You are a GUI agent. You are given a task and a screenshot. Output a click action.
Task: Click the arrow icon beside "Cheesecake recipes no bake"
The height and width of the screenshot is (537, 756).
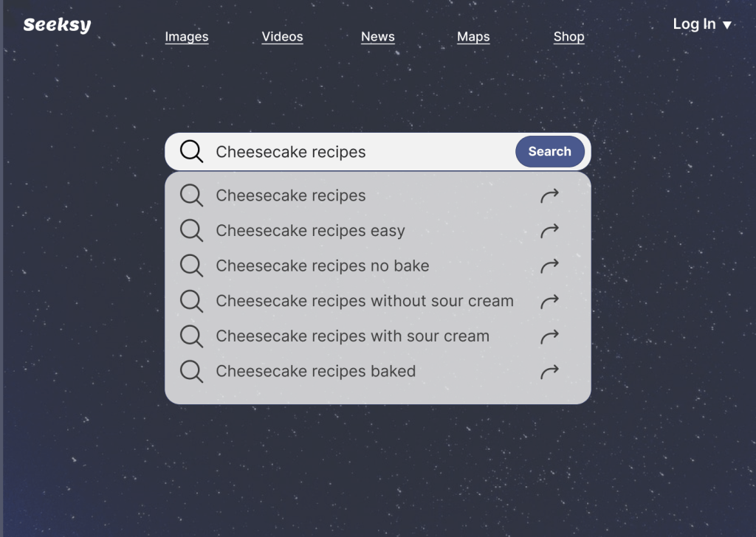[549, 266]
